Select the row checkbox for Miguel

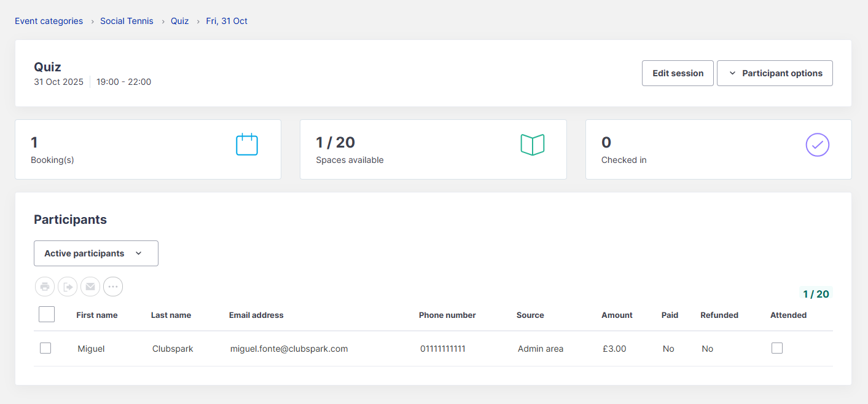click(x=45, y=348)
